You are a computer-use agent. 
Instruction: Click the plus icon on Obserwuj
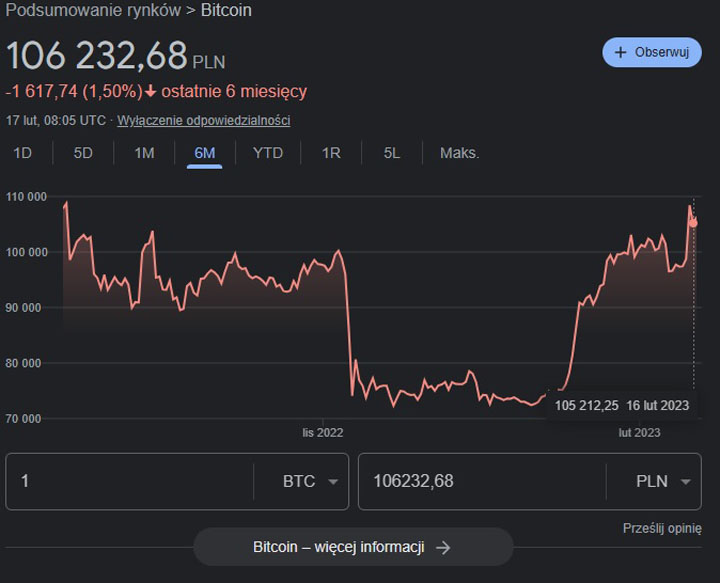click(620, 52)
